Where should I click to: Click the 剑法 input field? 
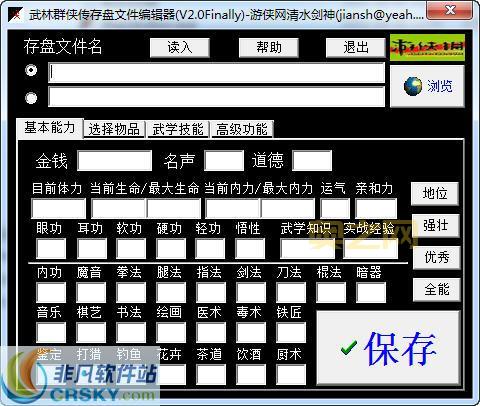pyautogui.click(x=251, y=293)
